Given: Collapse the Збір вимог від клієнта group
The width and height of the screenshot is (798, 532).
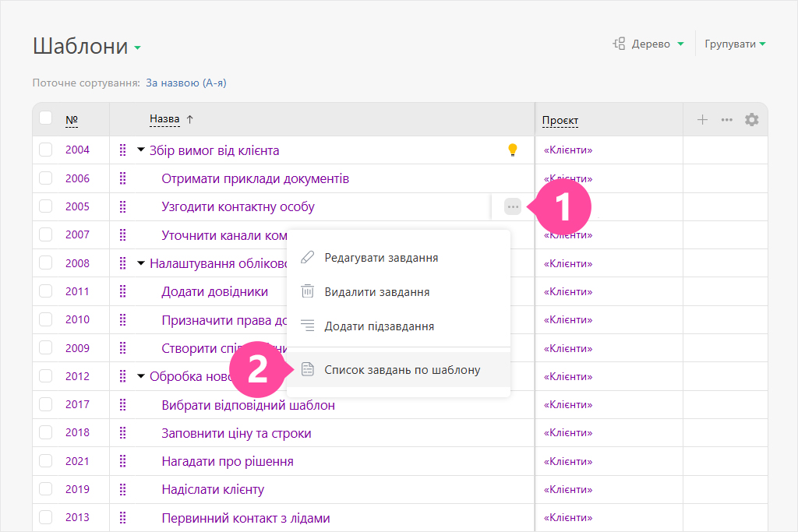Looking at the screenshot, I should pyautogui.click(x=141, y=150).
